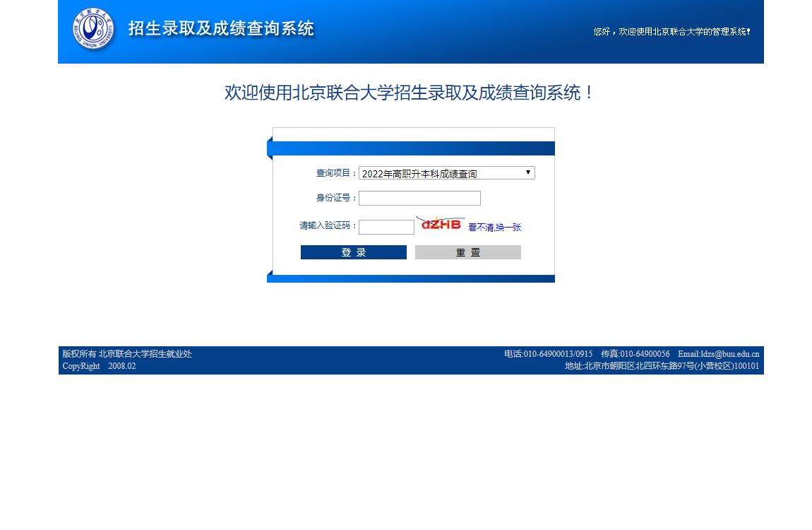Focus the 身份证号 input field
Screen dimensions: 812x530
coord(419,198)
